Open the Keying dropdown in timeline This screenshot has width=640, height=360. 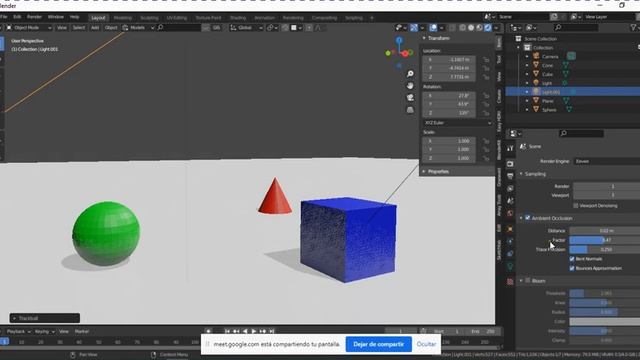(44, 331)
